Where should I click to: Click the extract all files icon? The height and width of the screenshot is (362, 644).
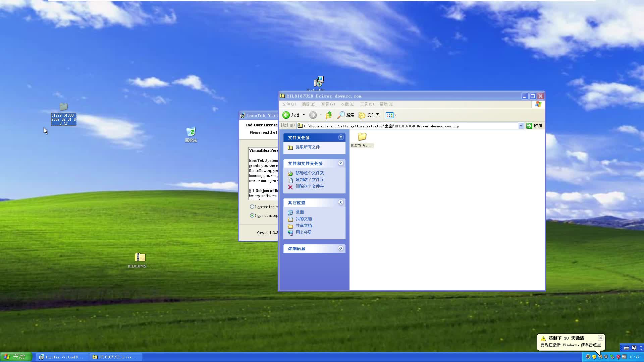290,147
